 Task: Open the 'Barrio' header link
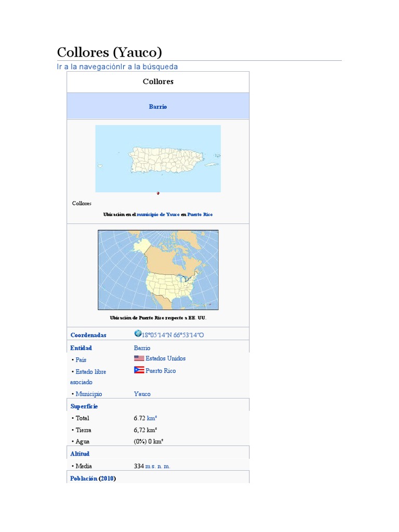tap(158, 107)
